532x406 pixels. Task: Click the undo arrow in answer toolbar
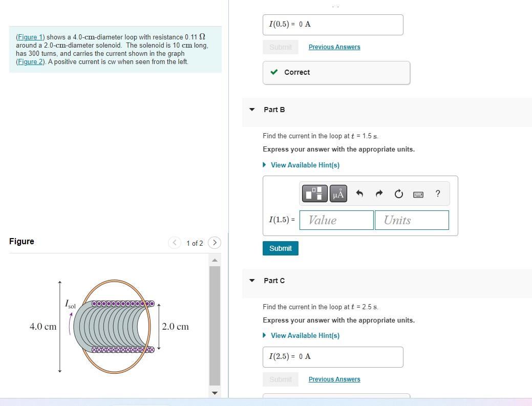tap(359, 194)
